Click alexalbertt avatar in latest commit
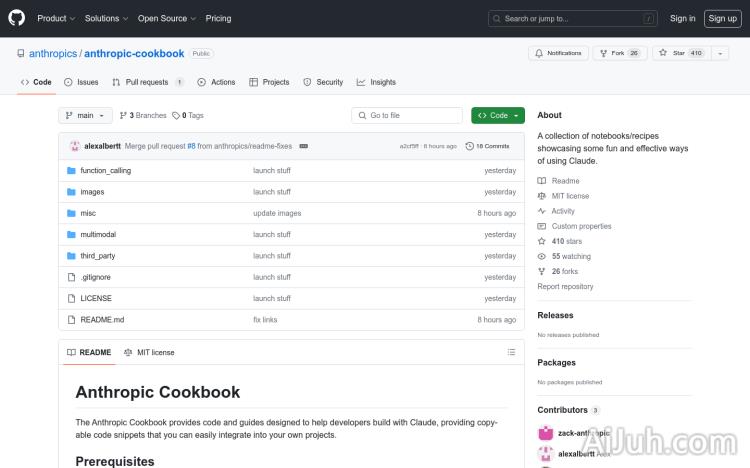This screenshot has width=750, height=468. (75, 146)
